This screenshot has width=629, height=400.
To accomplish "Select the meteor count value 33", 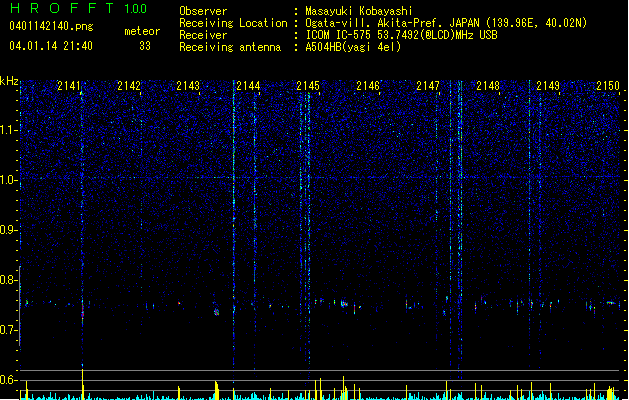I will [x=145, y=46].
